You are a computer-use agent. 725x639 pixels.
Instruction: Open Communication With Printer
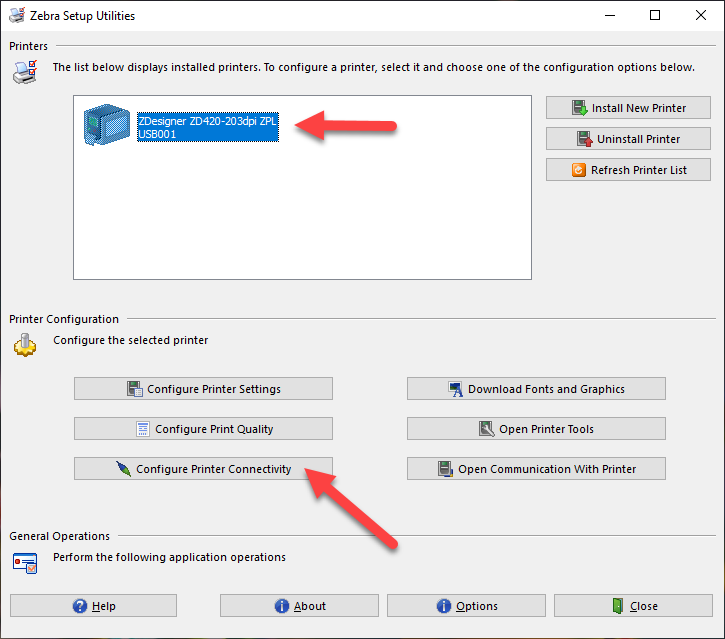click(536, 469)
